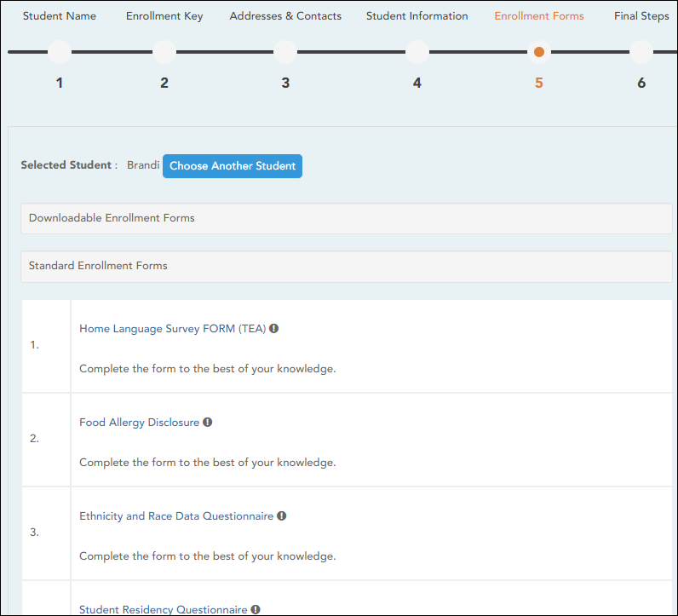
Task: Click progress circle for step 2
Action: point(164,52)
